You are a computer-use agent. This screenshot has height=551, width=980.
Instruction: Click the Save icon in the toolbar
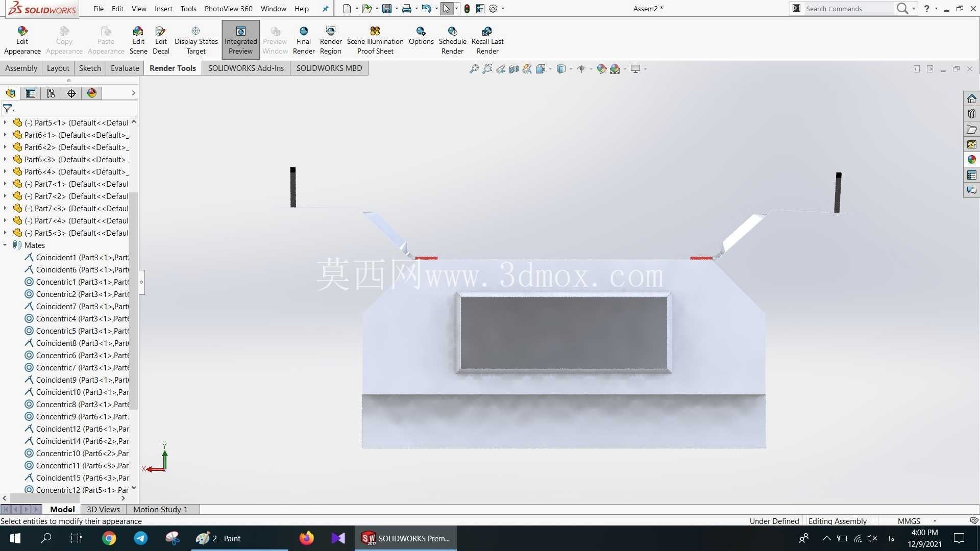(387, 9)
